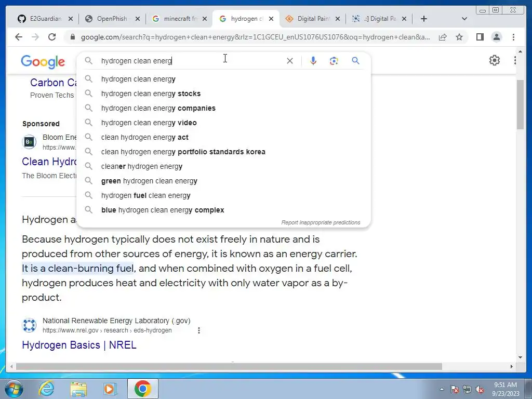Select suggestion 'hydrogen clean energy'

[224, 79]
